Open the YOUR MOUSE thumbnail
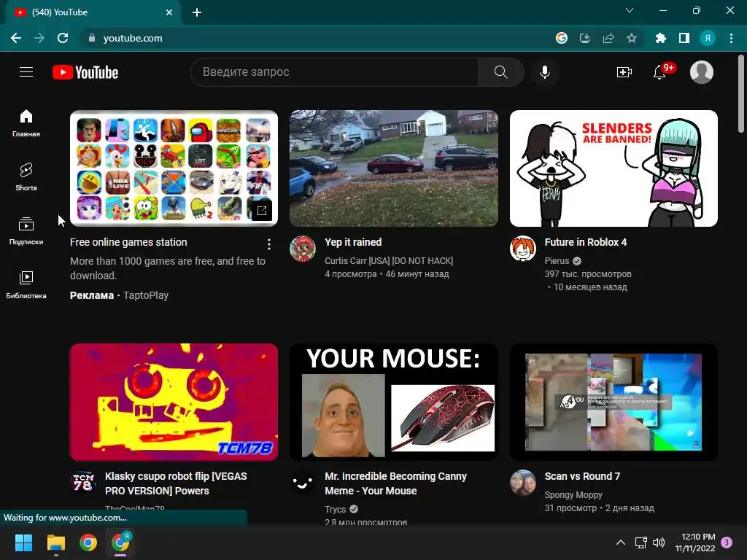The image size is (747, 560). [x=394, y=402]
